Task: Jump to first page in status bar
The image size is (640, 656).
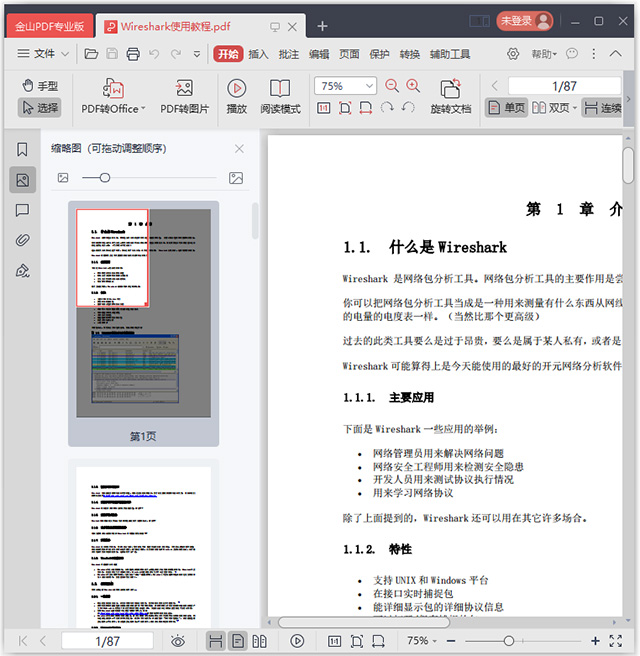Action: point(23,641)
